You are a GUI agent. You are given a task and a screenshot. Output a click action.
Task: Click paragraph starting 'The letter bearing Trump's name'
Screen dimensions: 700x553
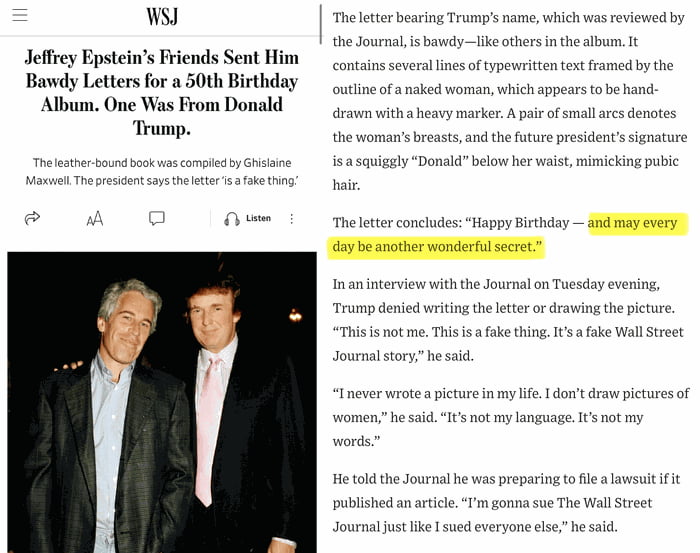(x=509, y=101)
